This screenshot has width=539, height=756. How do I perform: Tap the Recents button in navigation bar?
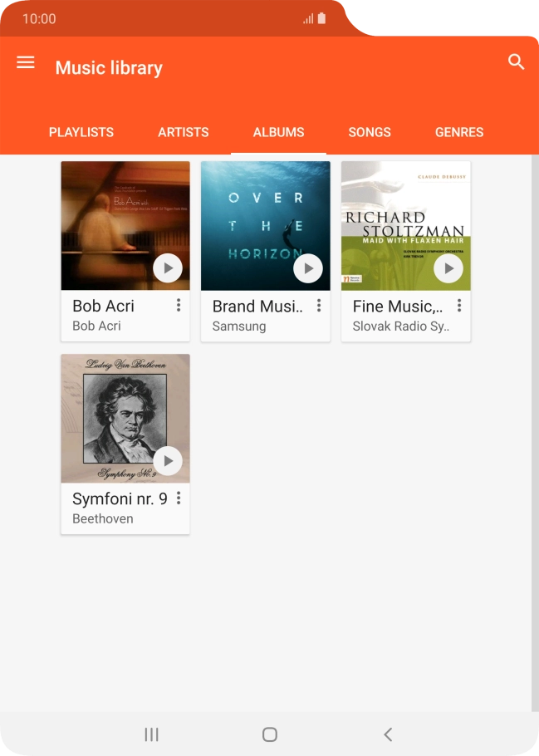pyautogui.click(x=150, y=734)
